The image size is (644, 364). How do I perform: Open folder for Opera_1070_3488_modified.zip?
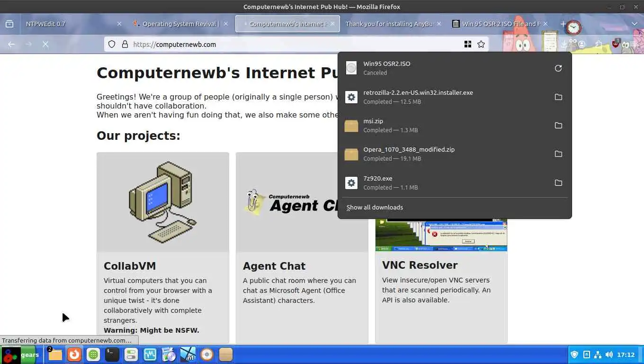click(x=558, y=154)
